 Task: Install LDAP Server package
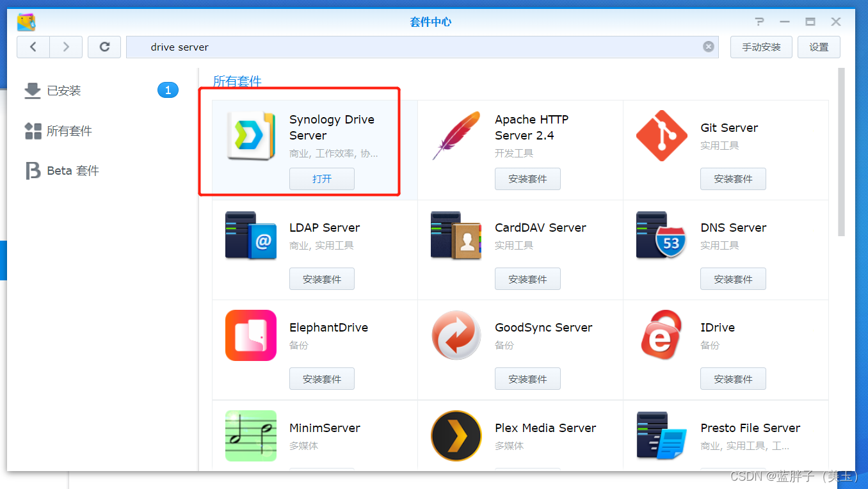click(x=322, y=279)
